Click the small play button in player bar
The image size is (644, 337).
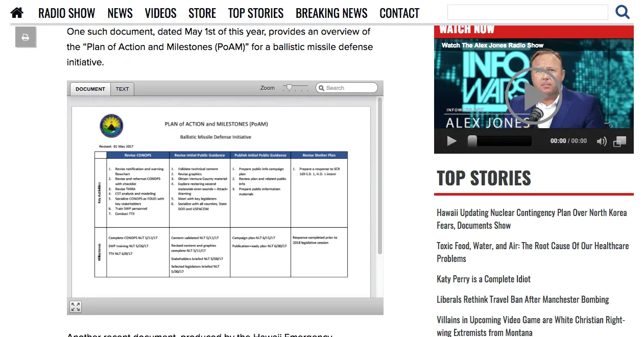452,141
